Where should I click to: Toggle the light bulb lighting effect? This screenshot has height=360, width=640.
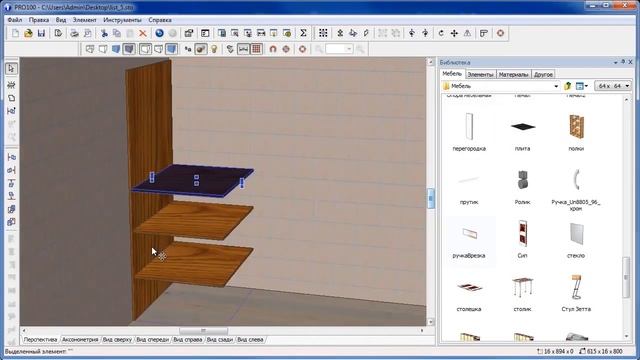214,49
